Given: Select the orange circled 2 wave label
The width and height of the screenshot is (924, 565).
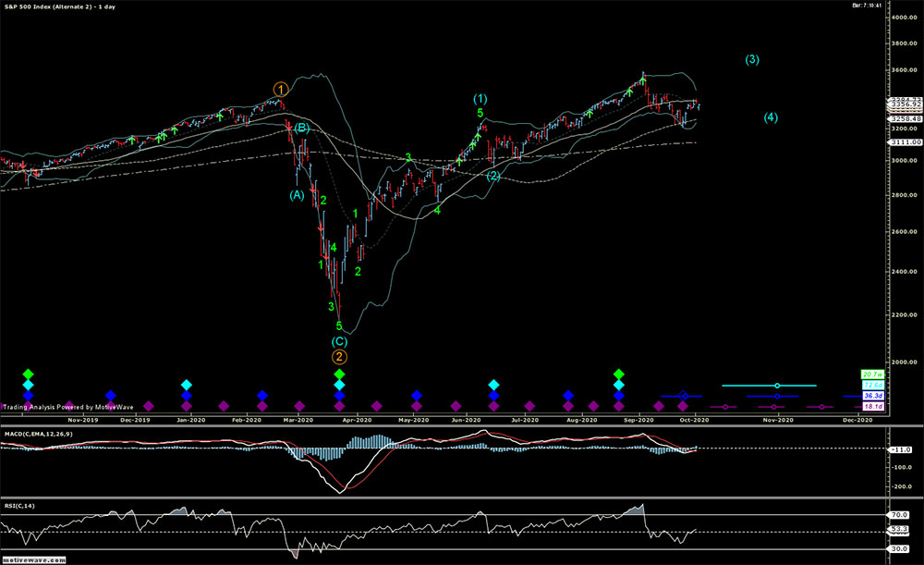Looking at the screenshot, I should click(339, 356).
